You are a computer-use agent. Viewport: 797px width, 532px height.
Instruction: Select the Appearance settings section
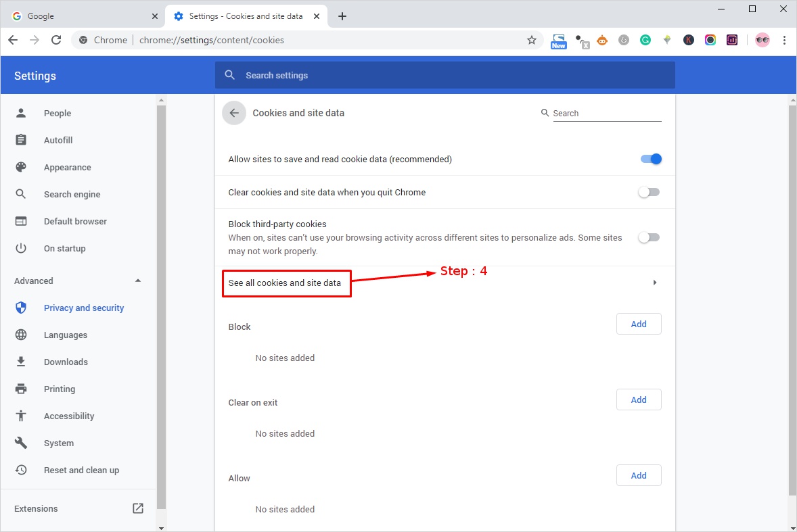click(x=67, y=167)
